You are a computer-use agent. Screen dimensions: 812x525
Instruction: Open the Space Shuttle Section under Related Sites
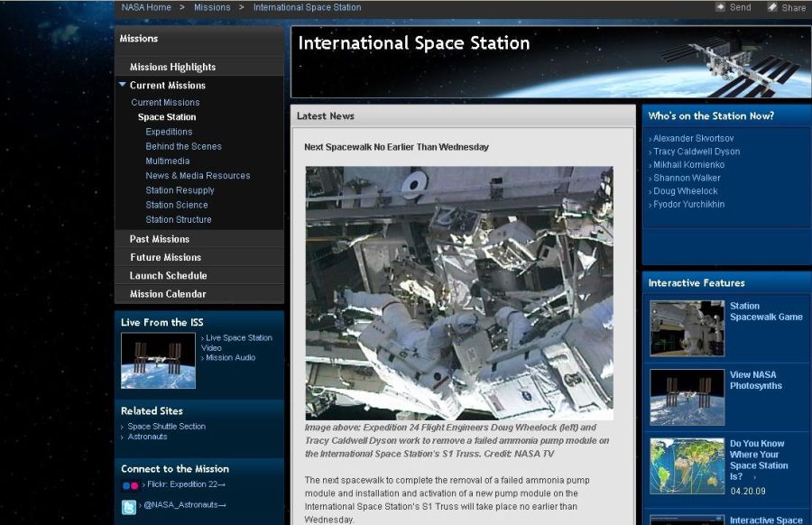pos(166,427)
